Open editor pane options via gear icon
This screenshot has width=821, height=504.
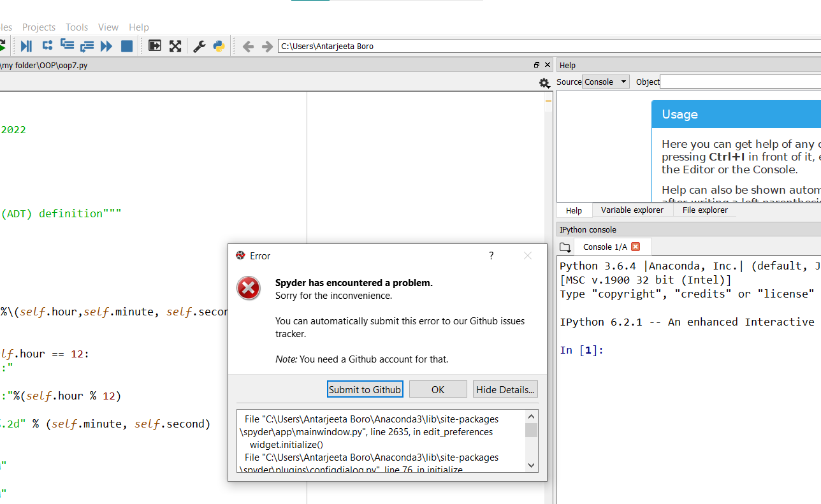pyautogui.click(x=544, y=83)
